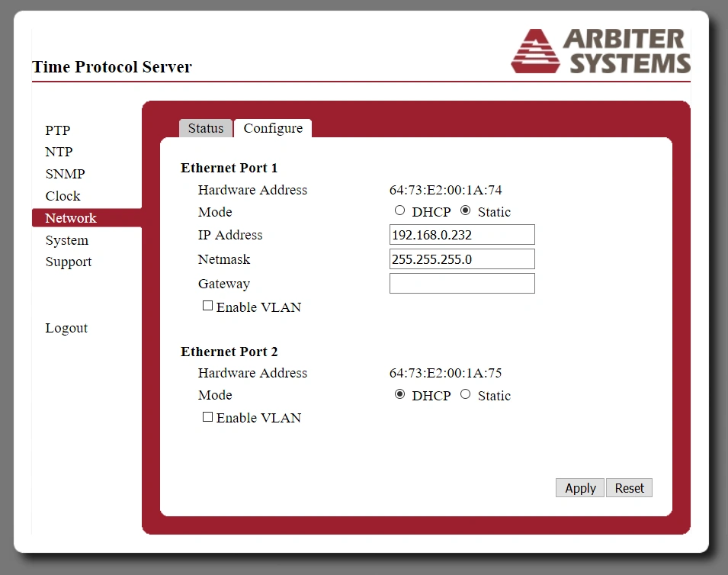Click the IP Address input field
728x575 pixels.
click(462, 235)
